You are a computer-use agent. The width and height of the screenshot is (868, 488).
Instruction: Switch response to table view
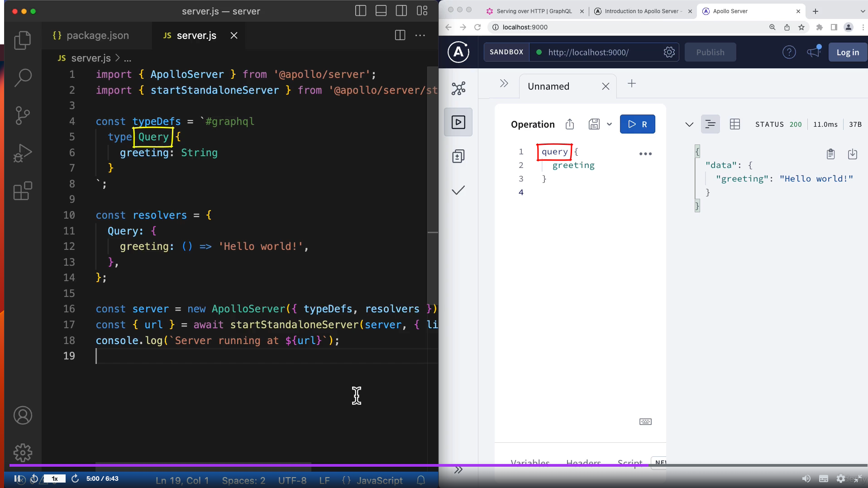(735, 124)
